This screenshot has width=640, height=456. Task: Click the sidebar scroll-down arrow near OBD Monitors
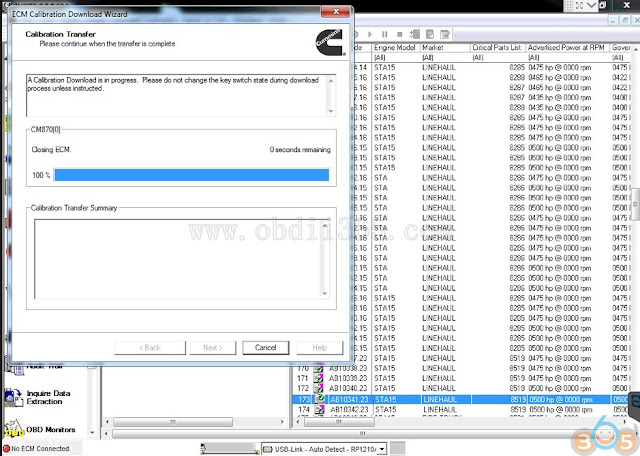[92, 433]
